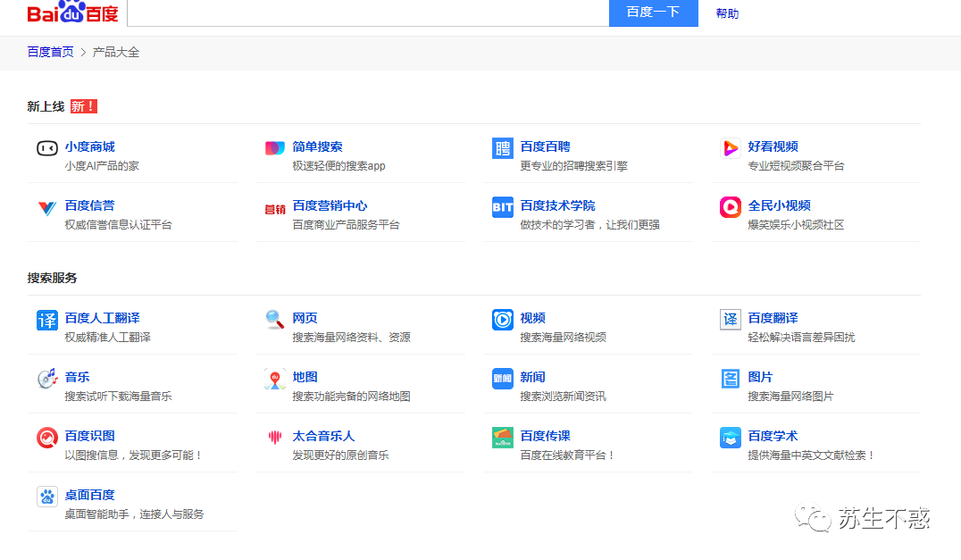Screen dimensions: 961x560
Task: Click the 桌面百度 paw icon
Action: point(47,497)
